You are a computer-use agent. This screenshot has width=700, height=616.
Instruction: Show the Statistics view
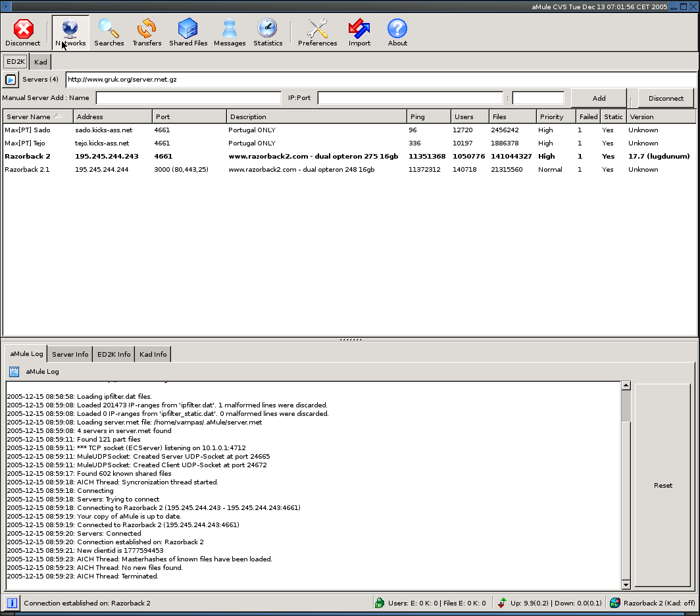pyautogui.click(x=268, y=33)
